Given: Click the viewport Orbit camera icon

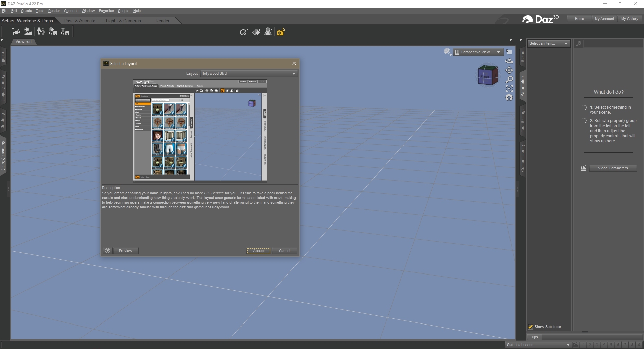Looking at the screenshot, I should [x=509, y=61].
